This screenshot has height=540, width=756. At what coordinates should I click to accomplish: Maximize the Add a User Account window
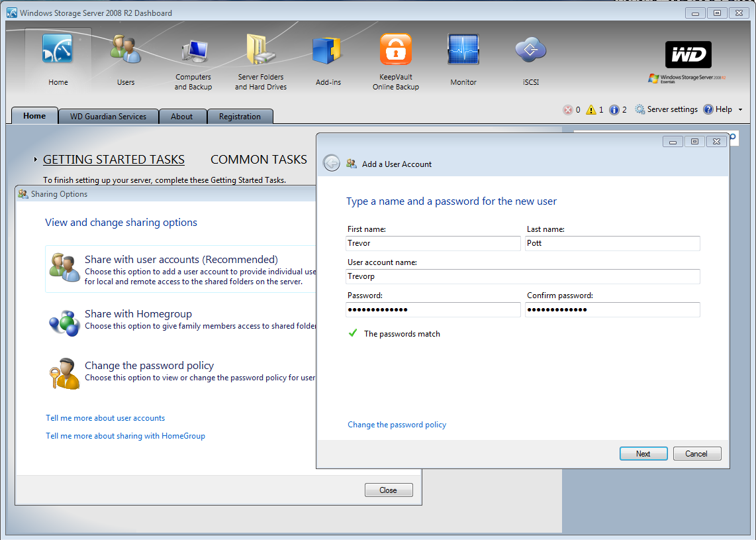point(694,141)
